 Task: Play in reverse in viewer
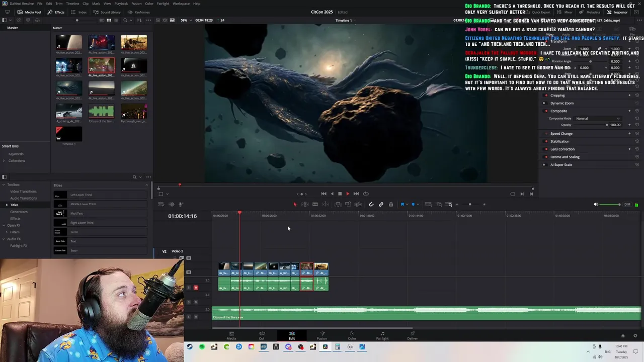click(x=332, y=194)
